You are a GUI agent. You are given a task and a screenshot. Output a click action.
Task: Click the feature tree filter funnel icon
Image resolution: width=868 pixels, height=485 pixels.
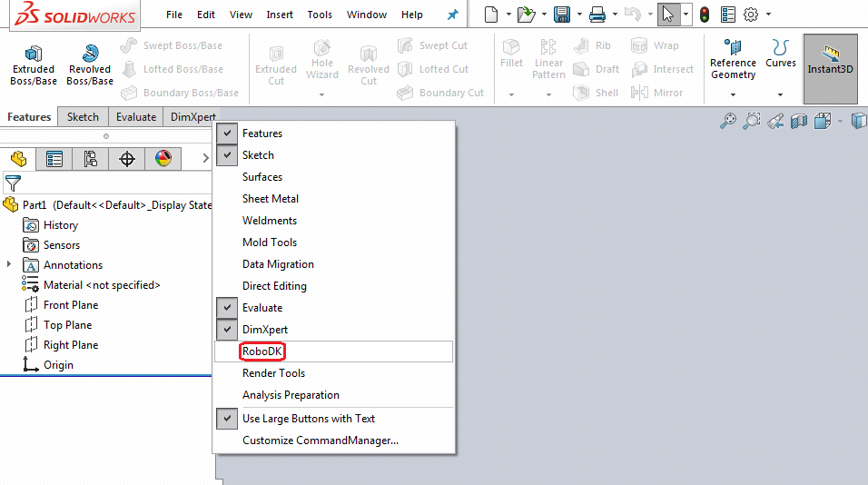(13, 183)
